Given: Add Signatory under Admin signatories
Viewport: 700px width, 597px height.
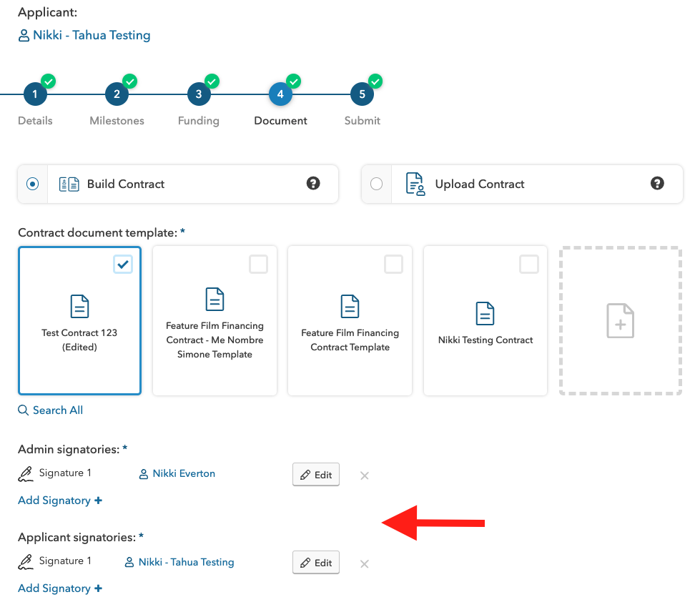Looking at the screenshot, I should point(60,500).
